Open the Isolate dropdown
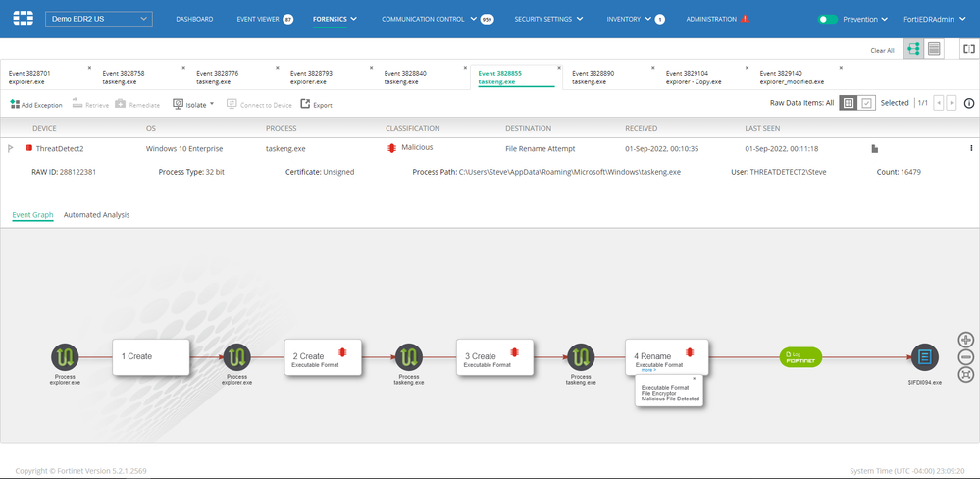Viewport: 980px width, 479px height. click(193, 104)
